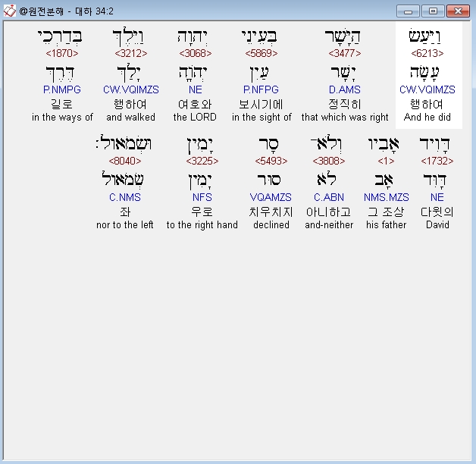
Task: Select the C.NMS parsing code
Action: pos(125,197)
